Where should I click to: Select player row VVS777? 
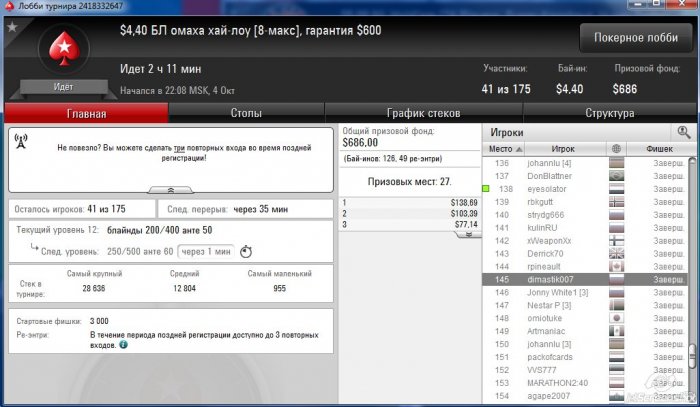(585, 370)
